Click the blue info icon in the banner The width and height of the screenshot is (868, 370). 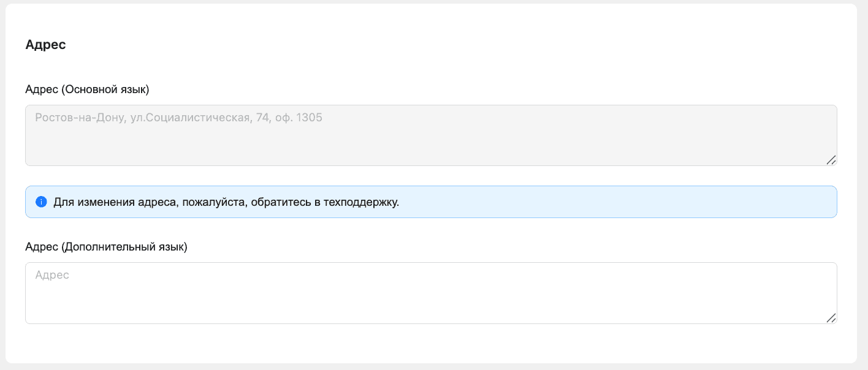coord(41,202)
